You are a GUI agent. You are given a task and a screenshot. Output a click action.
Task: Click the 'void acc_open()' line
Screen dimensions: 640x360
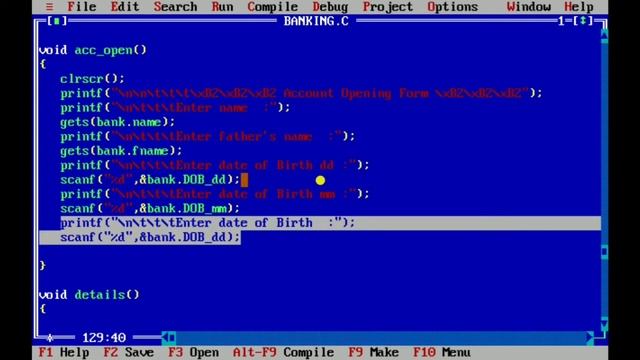(x=93, y=50)
